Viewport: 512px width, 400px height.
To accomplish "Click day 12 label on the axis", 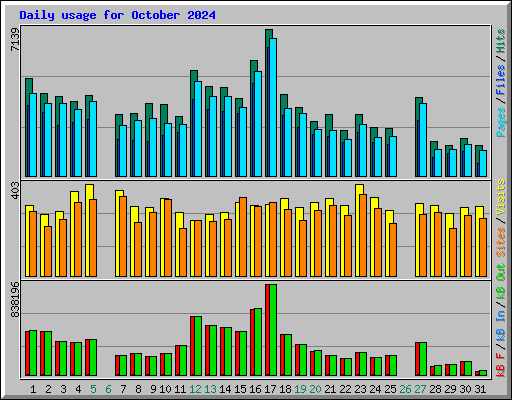I will coord(195,389).
